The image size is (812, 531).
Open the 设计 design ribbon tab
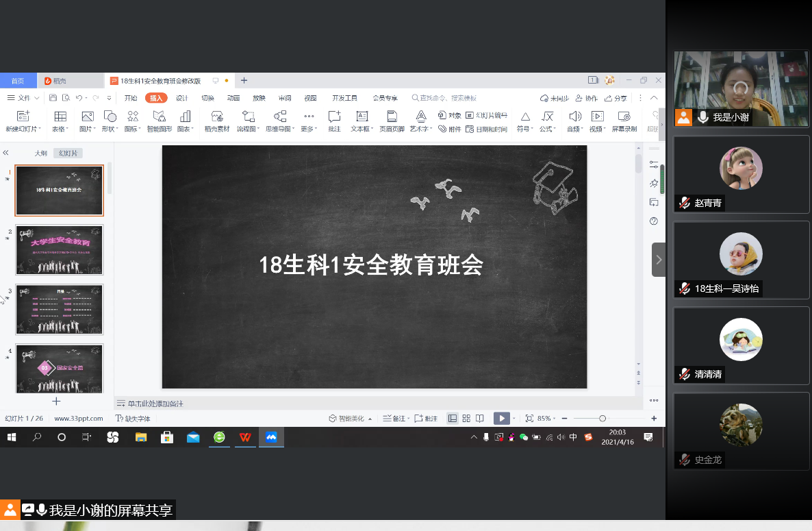[x=181, y=98]
